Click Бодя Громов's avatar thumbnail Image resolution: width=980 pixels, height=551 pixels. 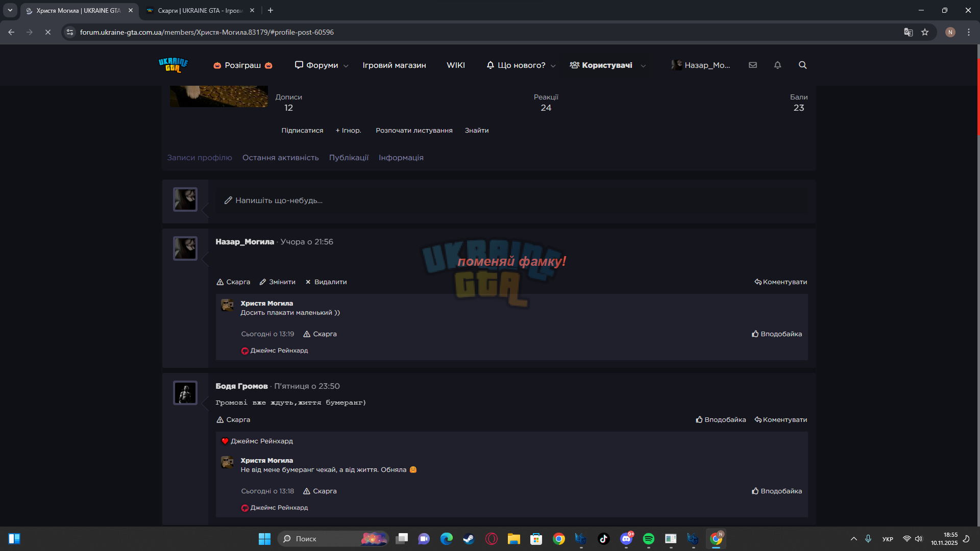(x=185, y=393)
